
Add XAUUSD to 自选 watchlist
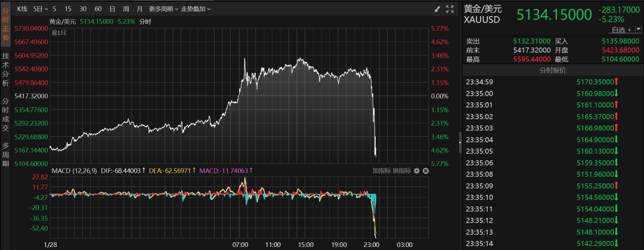coord(621,30)
